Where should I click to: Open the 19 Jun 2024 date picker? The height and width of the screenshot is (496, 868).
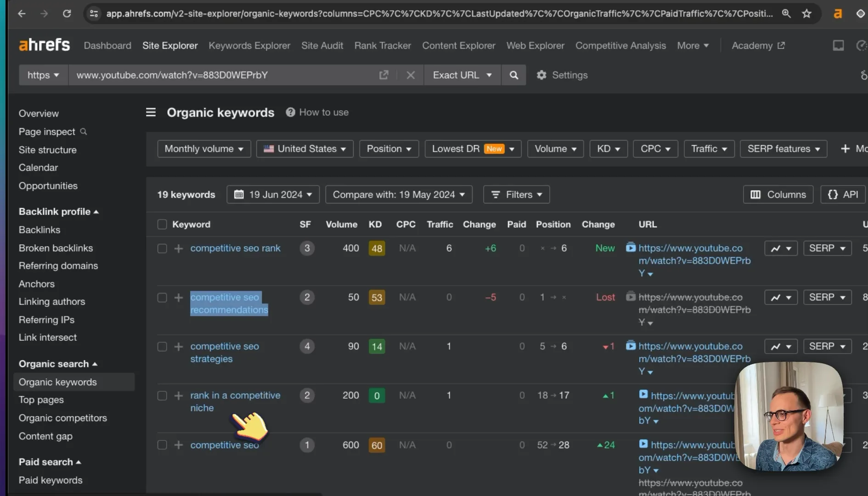pos(273,195)
